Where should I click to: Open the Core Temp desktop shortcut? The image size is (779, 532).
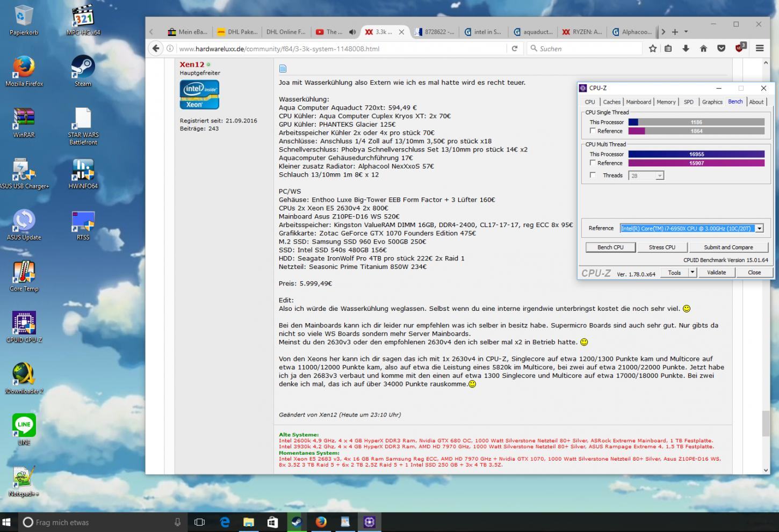click(24, 275)
